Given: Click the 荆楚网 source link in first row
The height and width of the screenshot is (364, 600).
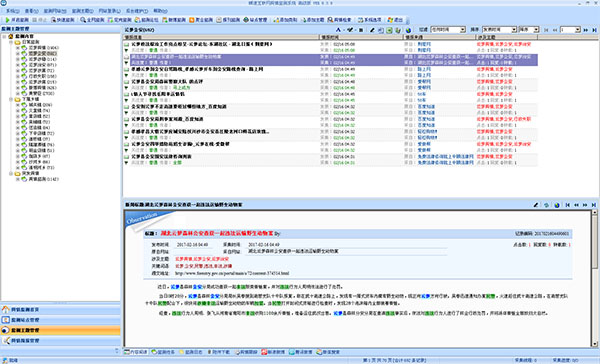Looking at the screenshot, I should (424, 44).
